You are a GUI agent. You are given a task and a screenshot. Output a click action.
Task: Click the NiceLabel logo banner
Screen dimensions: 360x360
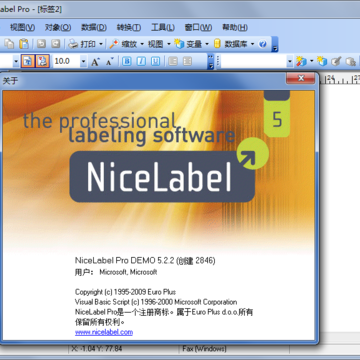click(x=162, y=177)
